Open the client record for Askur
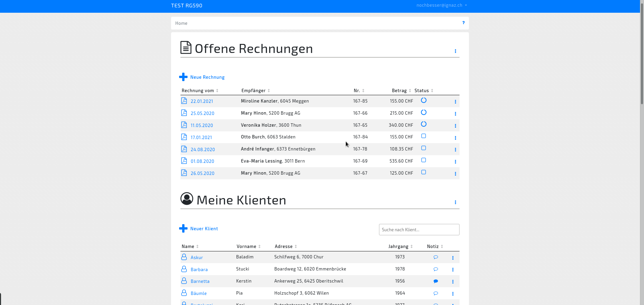Screen dimensions: 644x305 pyautogui.click(x=197, y=257)
